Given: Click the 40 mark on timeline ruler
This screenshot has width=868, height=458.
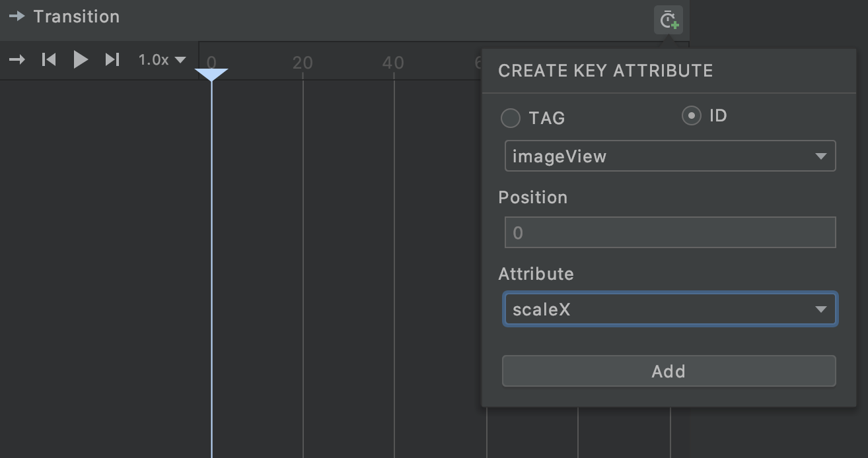Looking at the screenshot, I should tap(393, 63).
